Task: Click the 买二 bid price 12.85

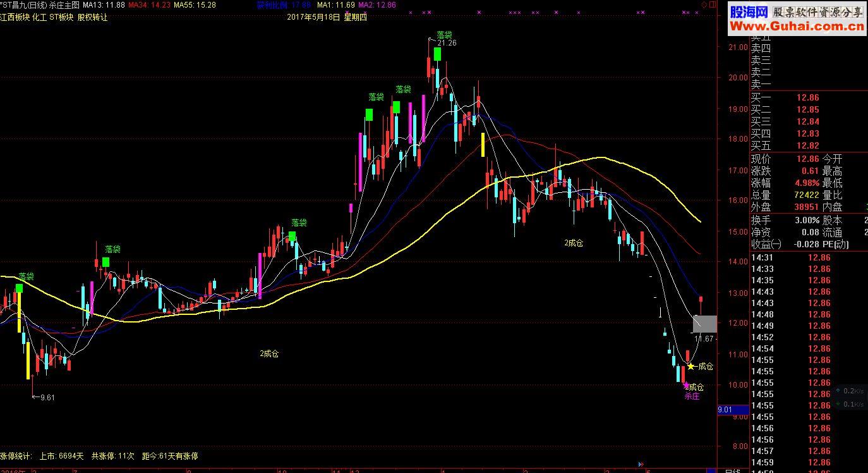Action: 807,110
